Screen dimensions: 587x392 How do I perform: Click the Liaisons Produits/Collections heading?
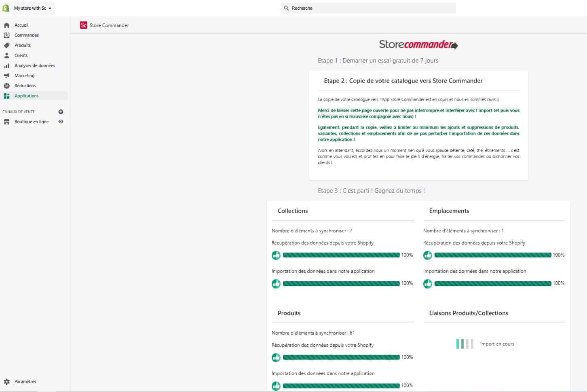point(469,313)
